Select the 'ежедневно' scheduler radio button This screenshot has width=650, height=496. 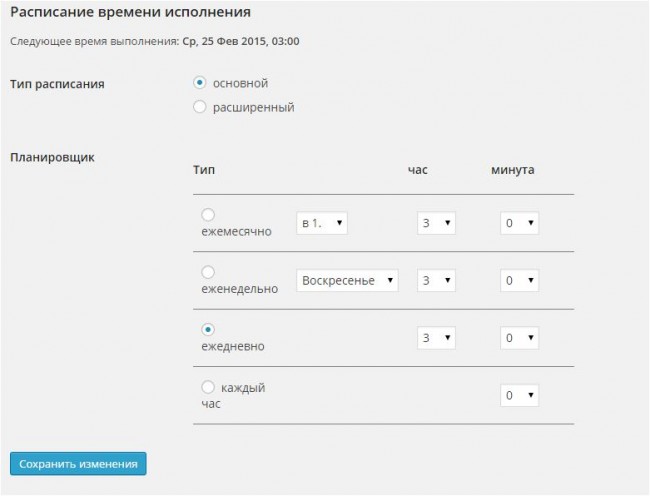(x=208, y=329)
